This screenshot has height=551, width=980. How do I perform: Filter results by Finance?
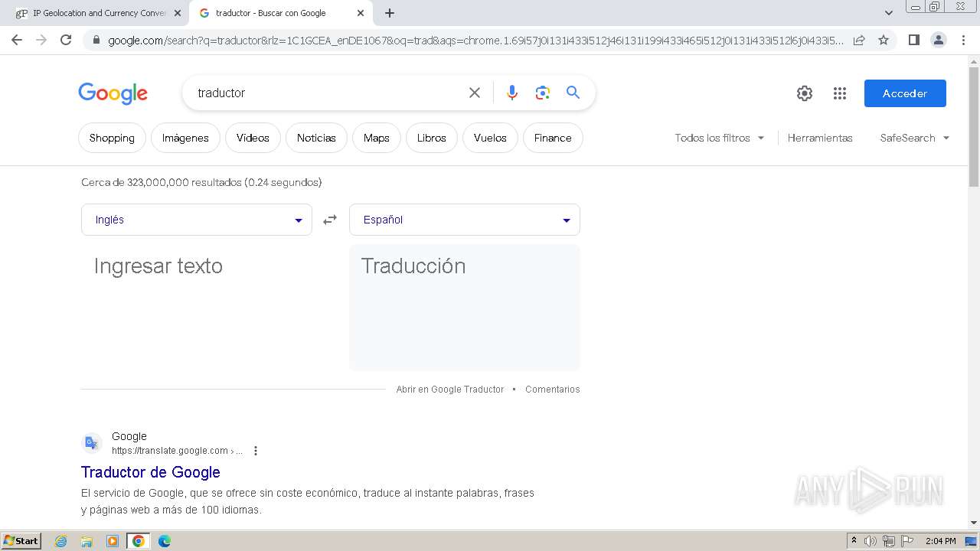(553, 138)
